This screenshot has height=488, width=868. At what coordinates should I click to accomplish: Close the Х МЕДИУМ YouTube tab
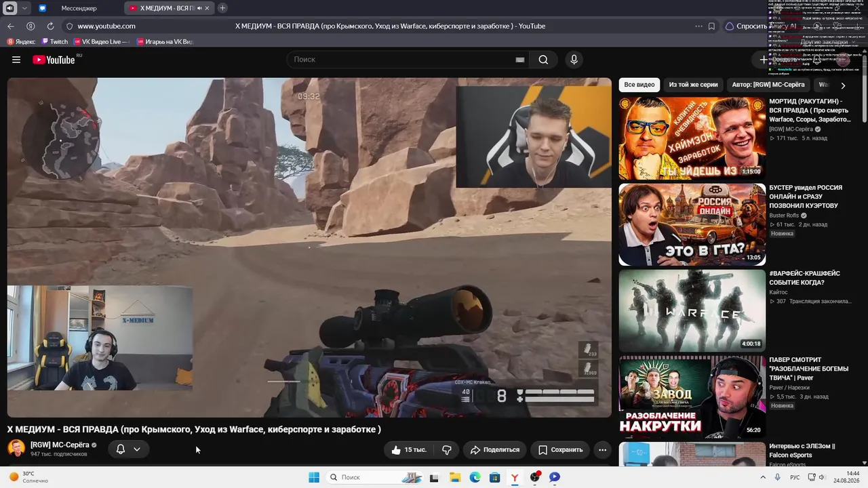[208, 8]
